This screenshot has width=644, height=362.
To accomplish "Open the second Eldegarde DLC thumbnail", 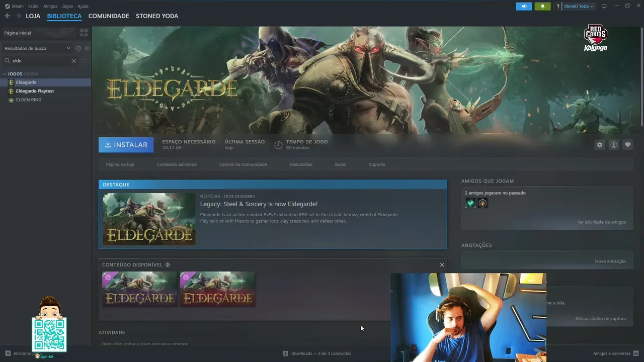I will [217, 289].
